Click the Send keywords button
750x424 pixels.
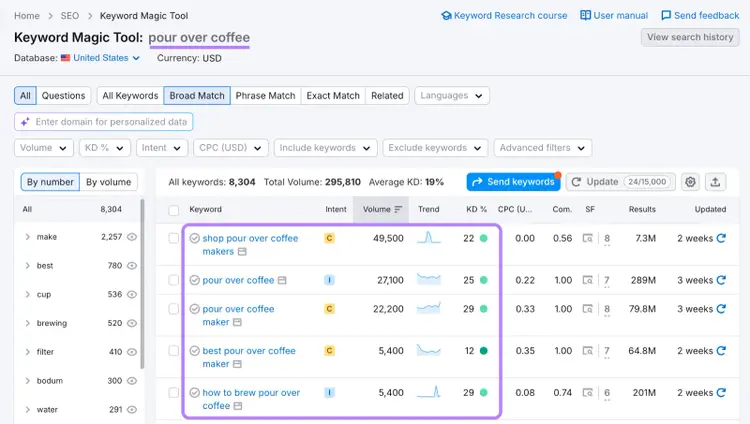tap(513, 182)
